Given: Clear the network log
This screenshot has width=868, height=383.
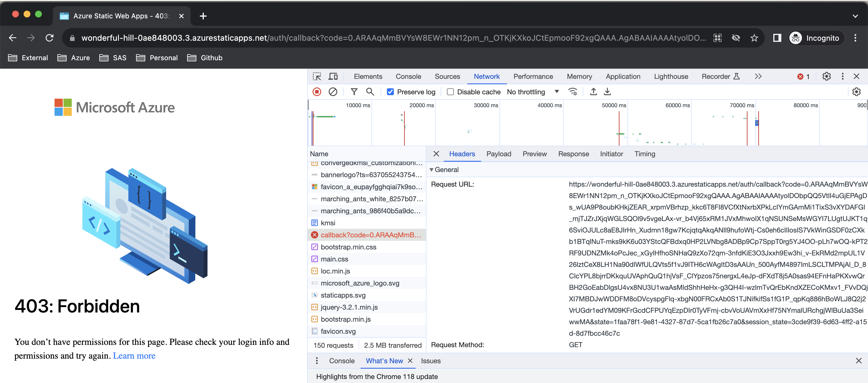Looking at the screenshot, I should 333,91.
